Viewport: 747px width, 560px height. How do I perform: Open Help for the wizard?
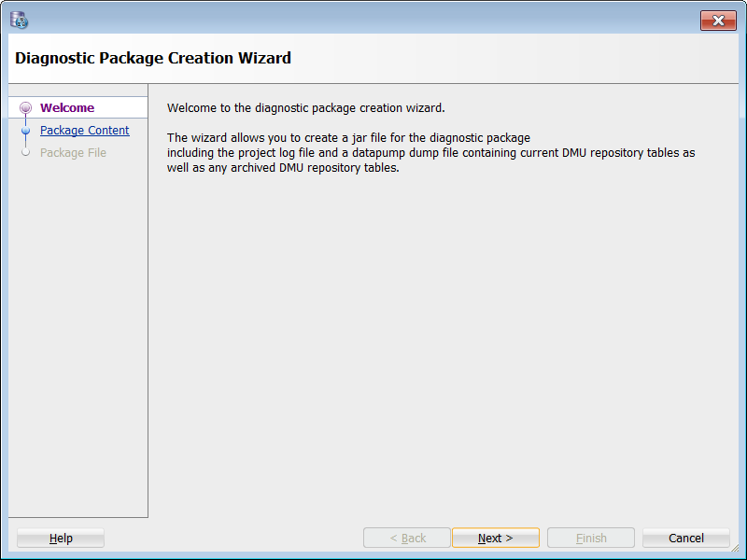point(61,538)
